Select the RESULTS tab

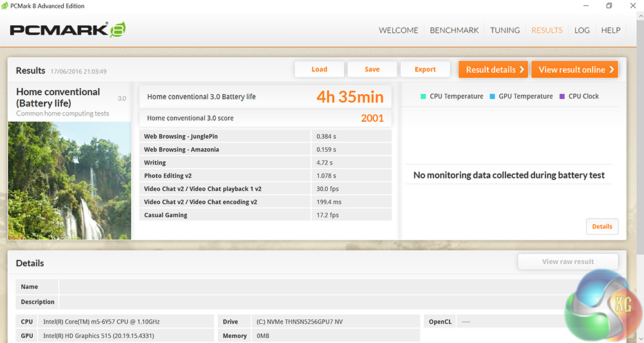(547, 30)
